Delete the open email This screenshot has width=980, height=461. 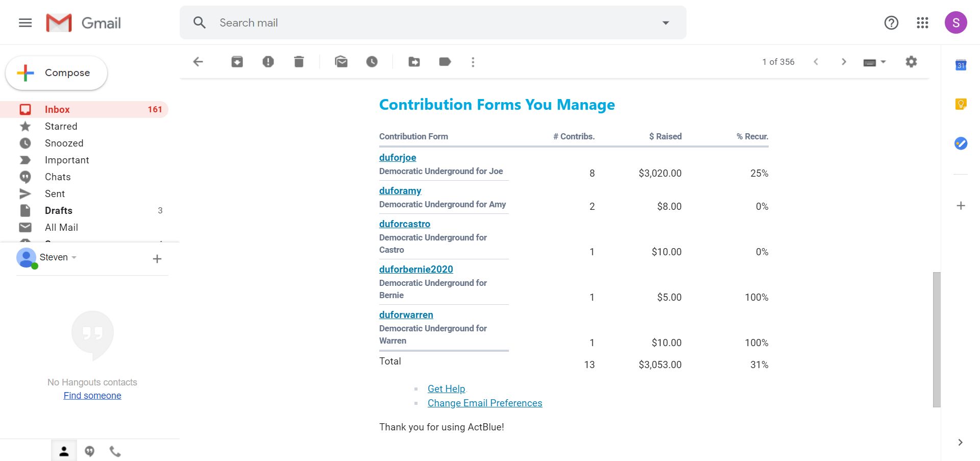(x=299, y=62)
